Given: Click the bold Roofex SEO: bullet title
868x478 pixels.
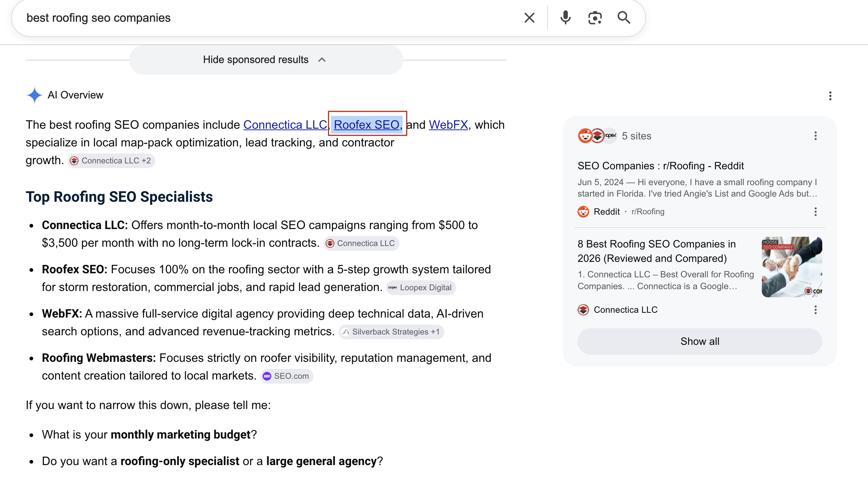Looking at the screenshot, I should [x=74, y=269].
